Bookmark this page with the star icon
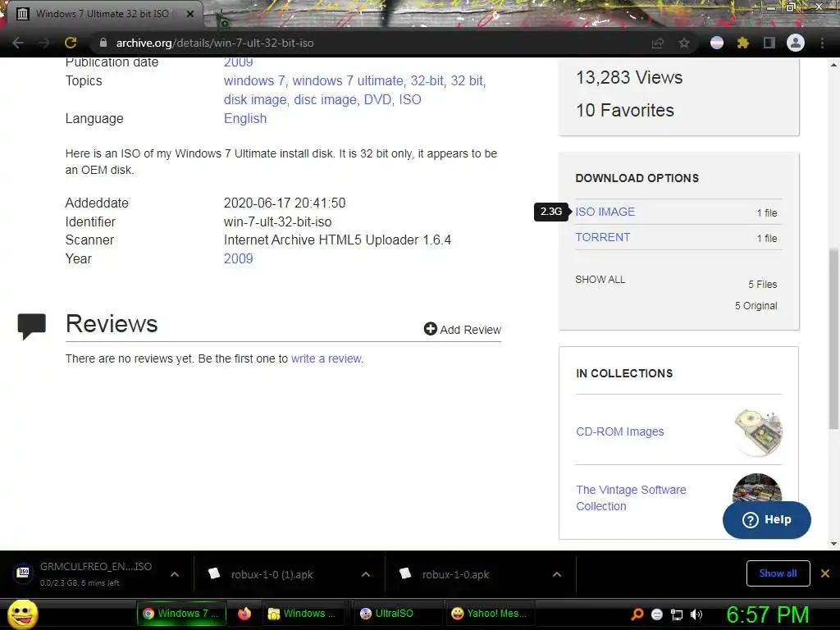The height and width of the screenshot is (630, 840). tap(684, 43)
